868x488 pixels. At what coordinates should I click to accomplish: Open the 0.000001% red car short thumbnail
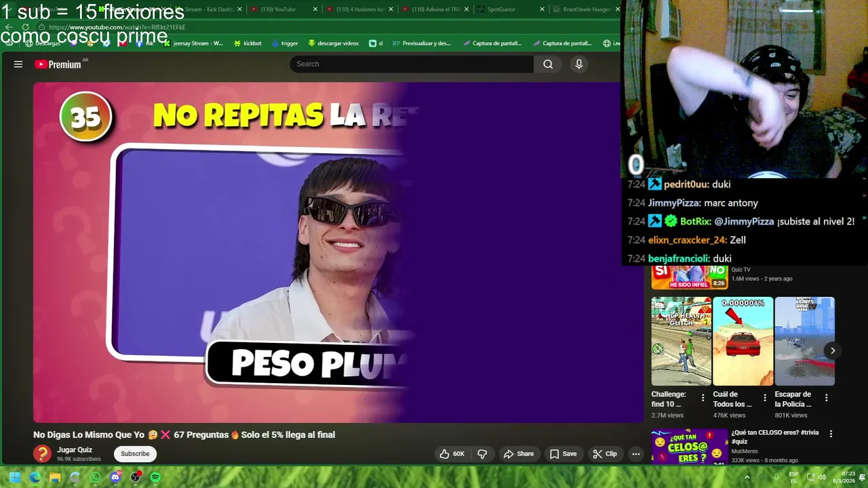pos(743,342)
